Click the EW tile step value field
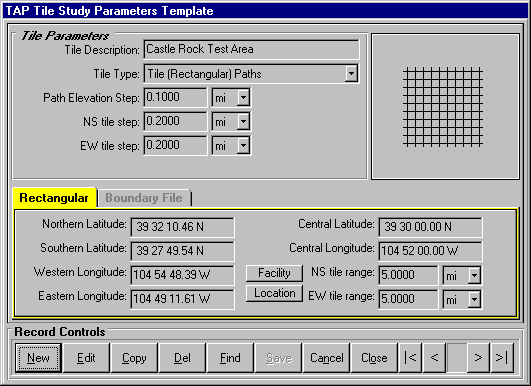 tap(175, 146)
